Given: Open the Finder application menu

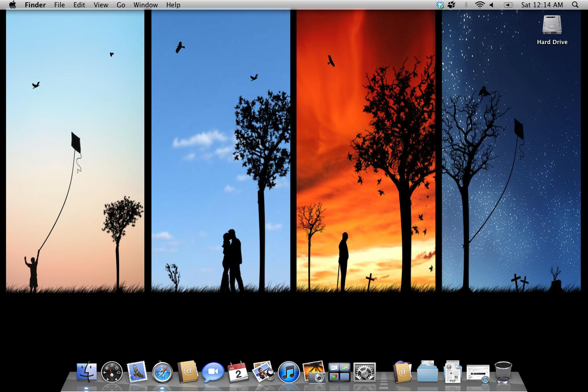Looking at the screenshot, I should pyautogui.click(x=34, y=5).
